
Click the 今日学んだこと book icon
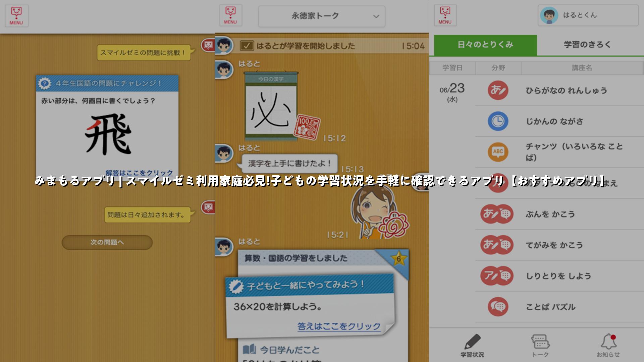pyautogui.click(x=249, y=350)
